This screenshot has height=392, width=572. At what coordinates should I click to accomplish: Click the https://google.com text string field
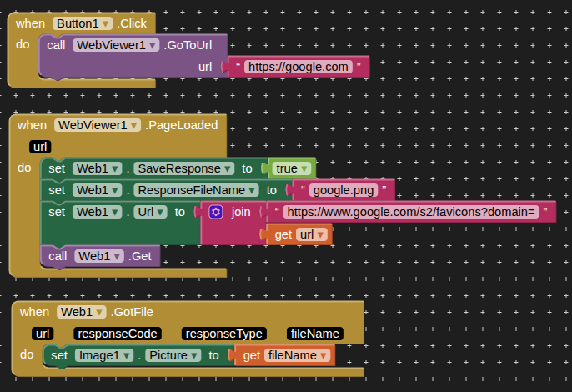pyautogui.click(x=298, y=67)
